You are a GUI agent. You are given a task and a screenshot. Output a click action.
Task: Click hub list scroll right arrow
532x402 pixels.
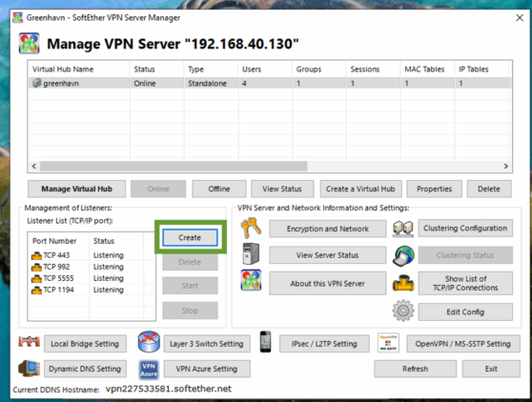pyautogui.click(x=506, y=166)
